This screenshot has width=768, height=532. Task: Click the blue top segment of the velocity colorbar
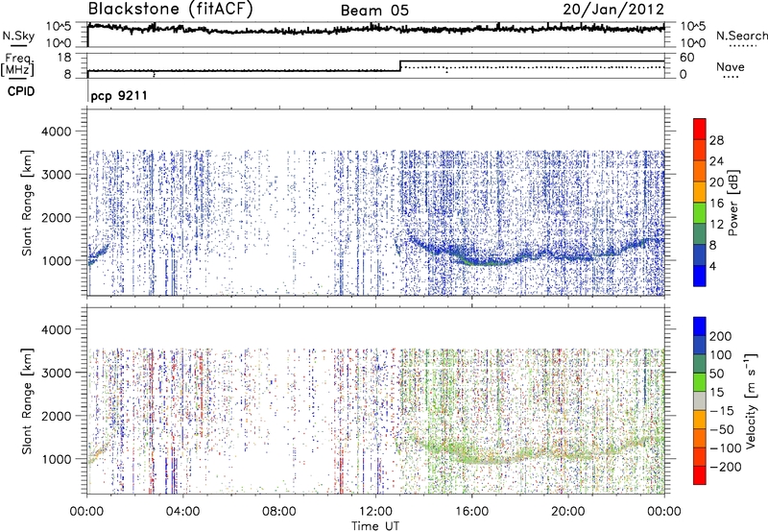700,326
